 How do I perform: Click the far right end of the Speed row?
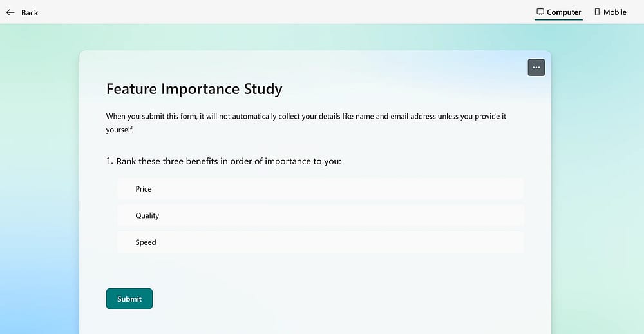click(x=513, y=242)
